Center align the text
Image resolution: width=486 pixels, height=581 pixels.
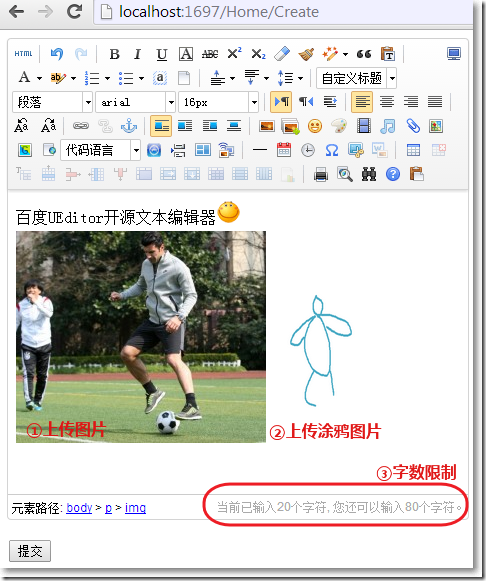coord(387,102)
